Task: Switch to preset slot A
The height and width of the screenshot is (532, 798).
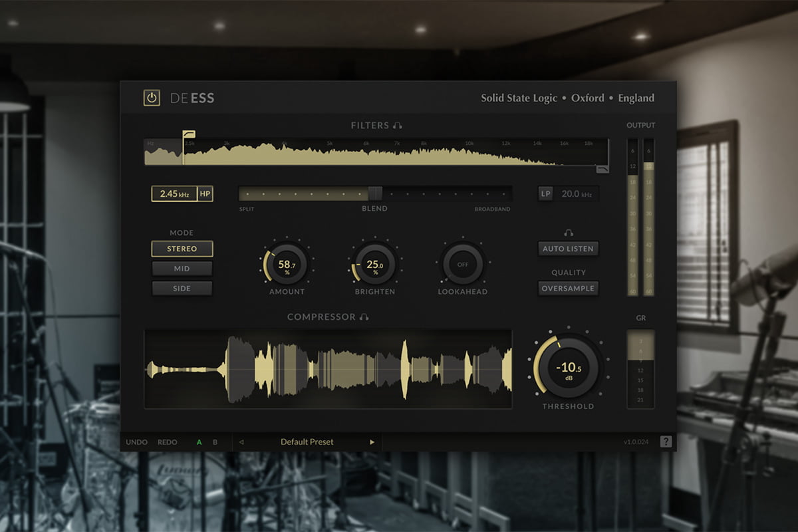Action: (199, 442)
